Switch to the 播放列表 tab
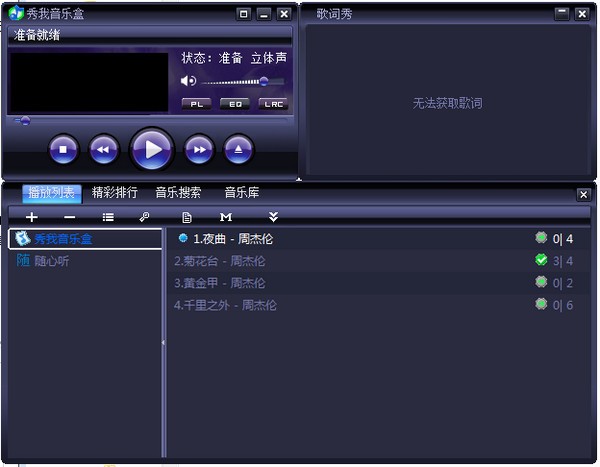The height and width of the screenshot is (467, 600). 52,193
